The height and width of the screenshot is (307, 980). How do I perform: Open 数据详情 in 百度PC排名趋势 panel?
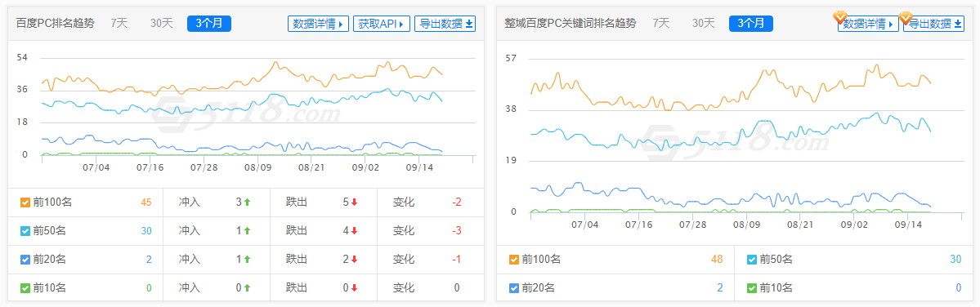(x=318, y=24)
